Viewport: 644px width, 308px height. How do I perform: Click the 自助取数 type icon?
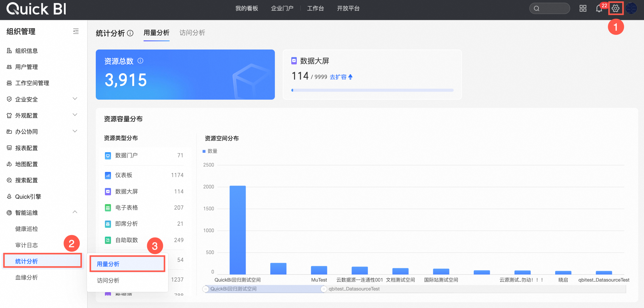[108, 240]
